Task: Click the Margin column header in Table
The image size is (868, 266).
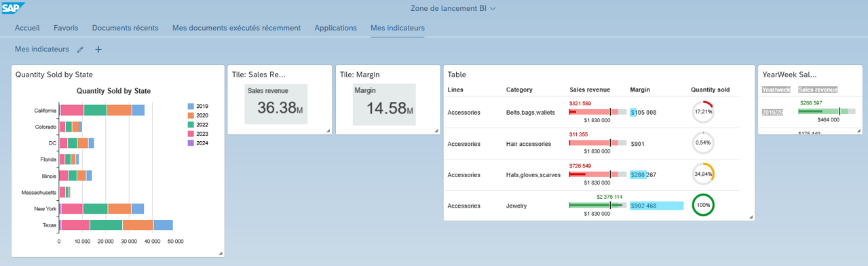Action: [x=640, y=90]
